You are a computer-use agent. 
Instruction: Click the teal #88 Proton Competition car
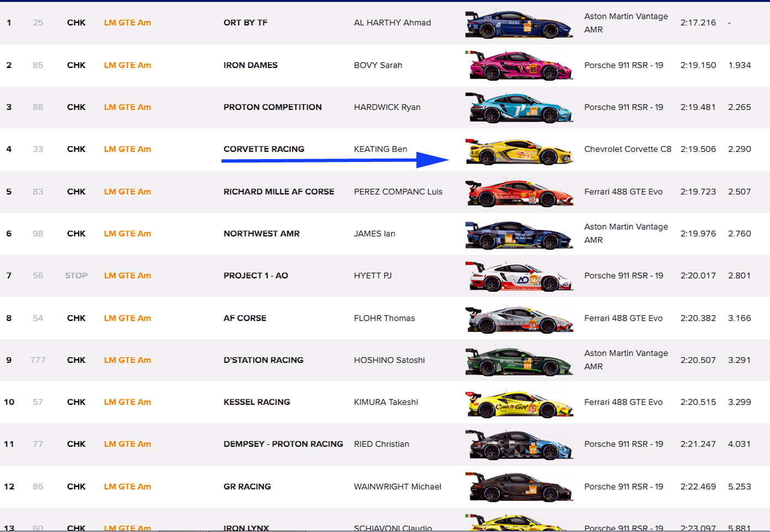click(x=519, y=108)
